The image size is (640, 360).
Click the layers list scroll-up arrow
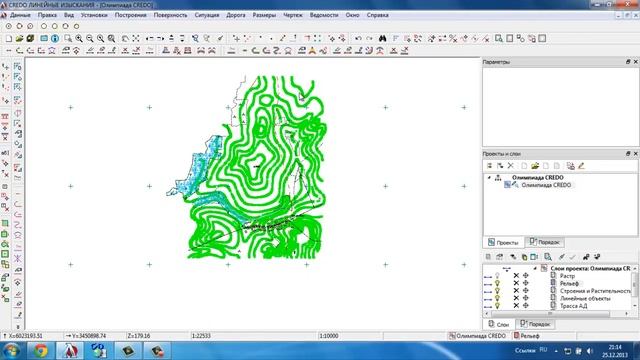click(x=635, y=269)
